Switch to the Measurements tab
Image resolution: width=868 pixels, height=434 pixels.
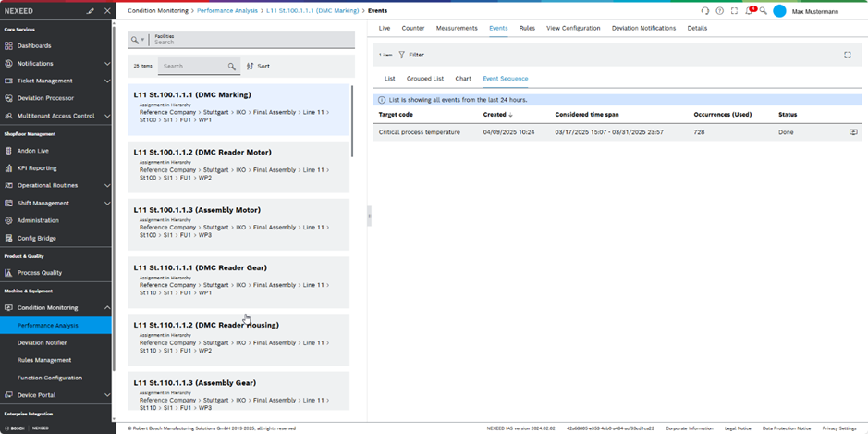(x=457, y=29)
